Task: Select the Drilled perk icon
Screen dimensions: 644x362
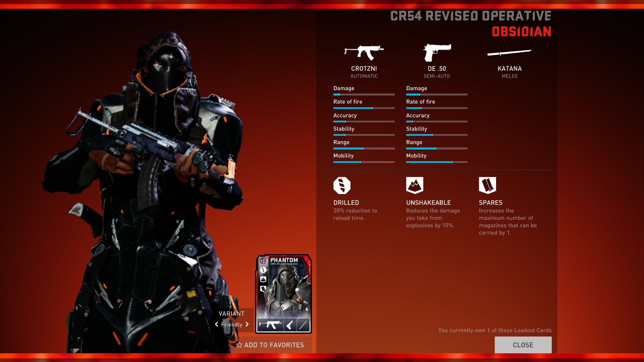Action: [x=342, y=185]
